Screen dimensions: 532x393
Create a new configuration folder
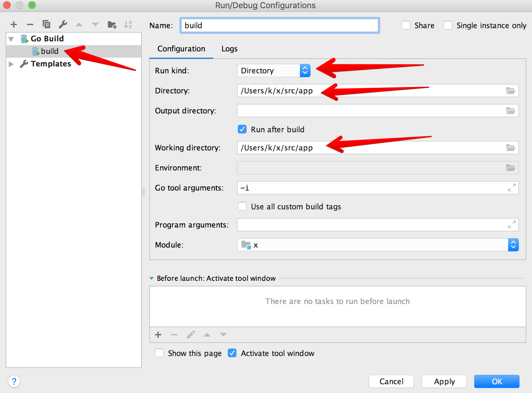pos(112,24)
